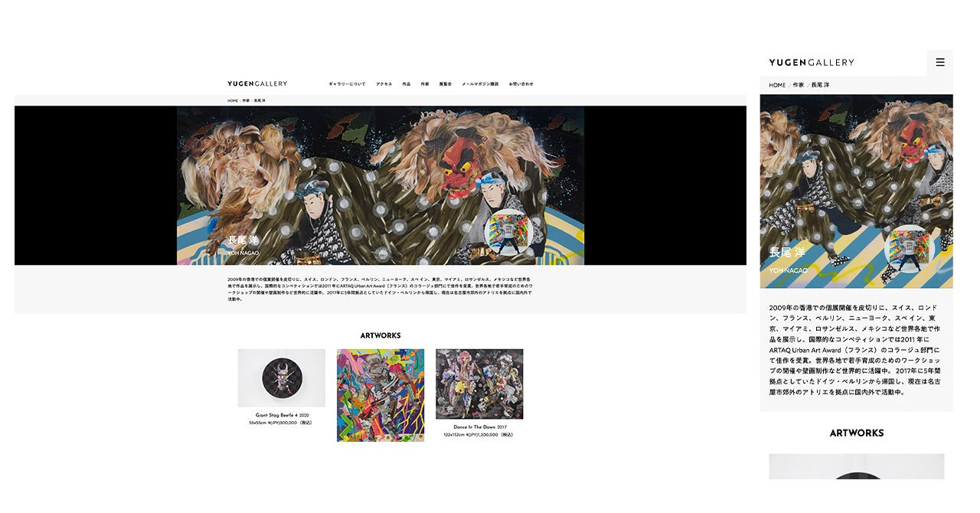Click the YOH NAGAO label in mobile banner
The height and width of the screenshot is (513, 980).
pyautogui.click(x=788, y=270)
